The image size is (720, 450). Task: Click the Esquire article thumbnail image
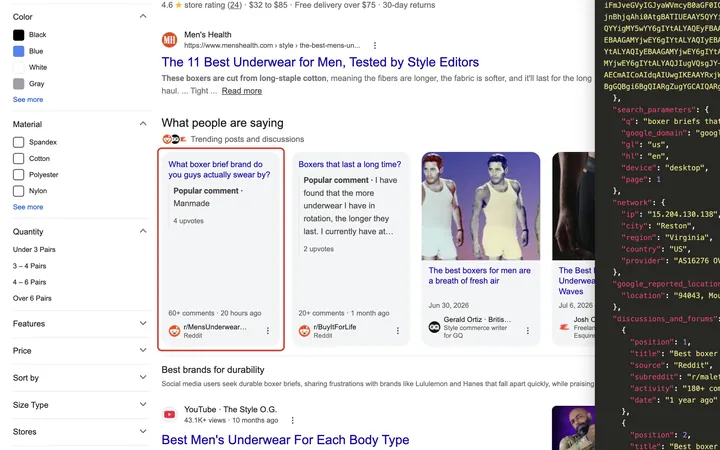(x=574, y=206)
